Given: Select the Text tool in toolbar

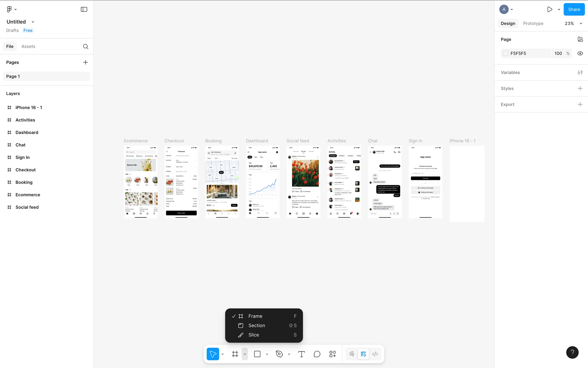Looking at the screenshot, I should 301,354.
